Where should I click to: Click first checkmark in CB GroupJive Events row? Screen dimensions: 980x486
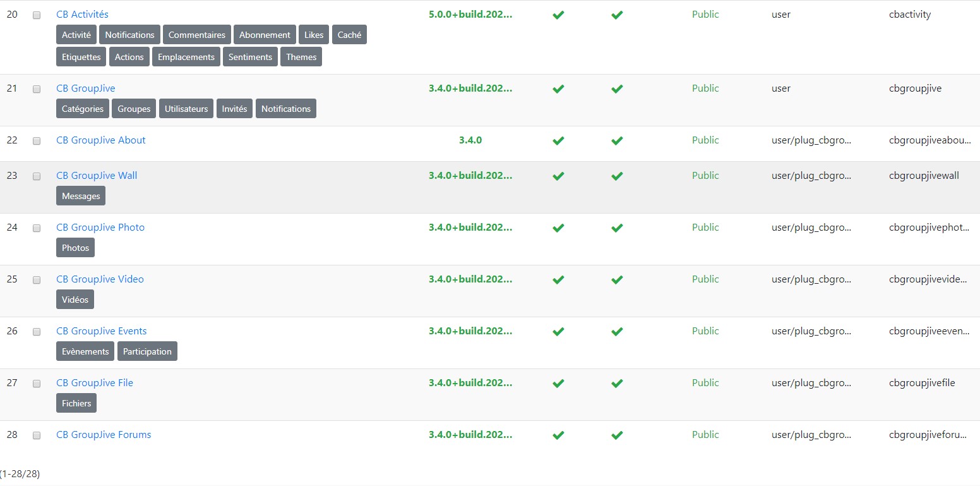point(558,331)
